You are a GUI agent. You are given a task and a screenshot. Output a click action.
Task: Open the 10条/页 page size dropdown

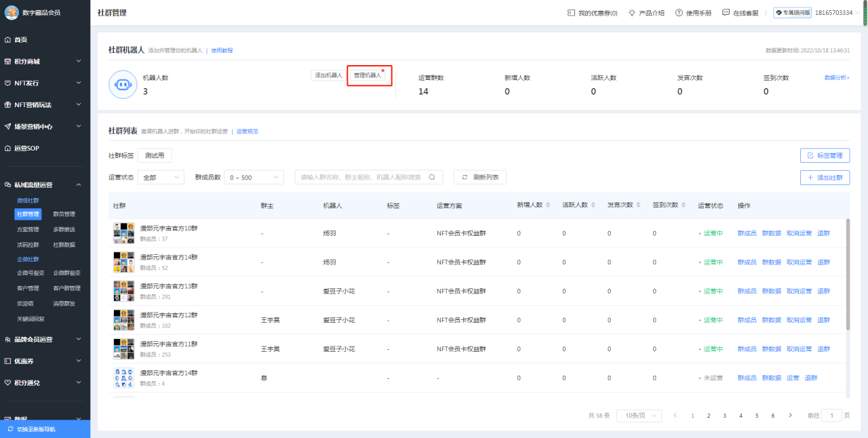click(x=639, y=416)
